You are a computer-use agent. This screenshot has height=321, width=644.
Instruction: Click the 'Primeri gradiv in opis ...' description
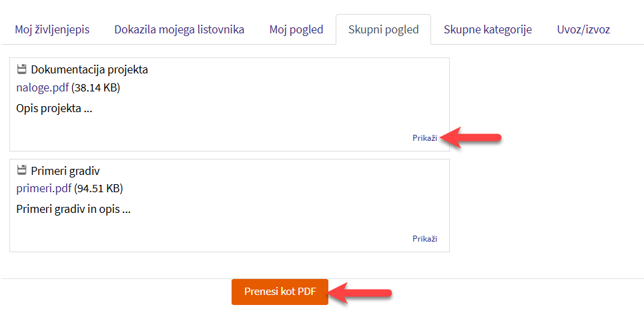[73, 209]
